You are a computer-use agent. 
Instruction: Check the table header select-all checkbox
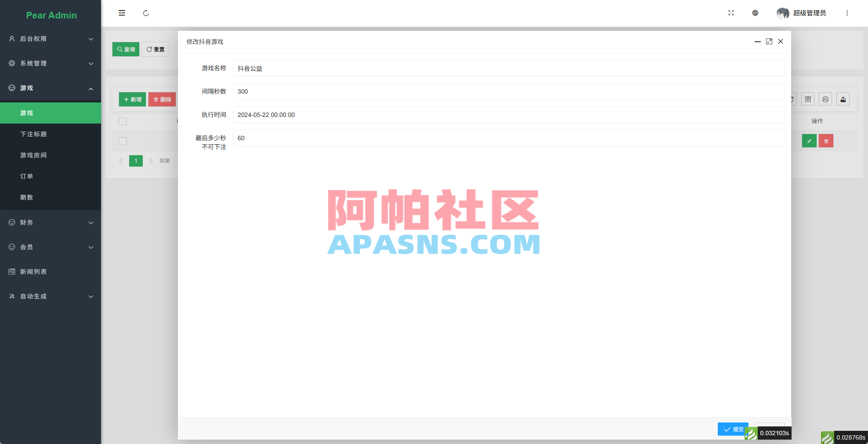(x=123, y=121)
